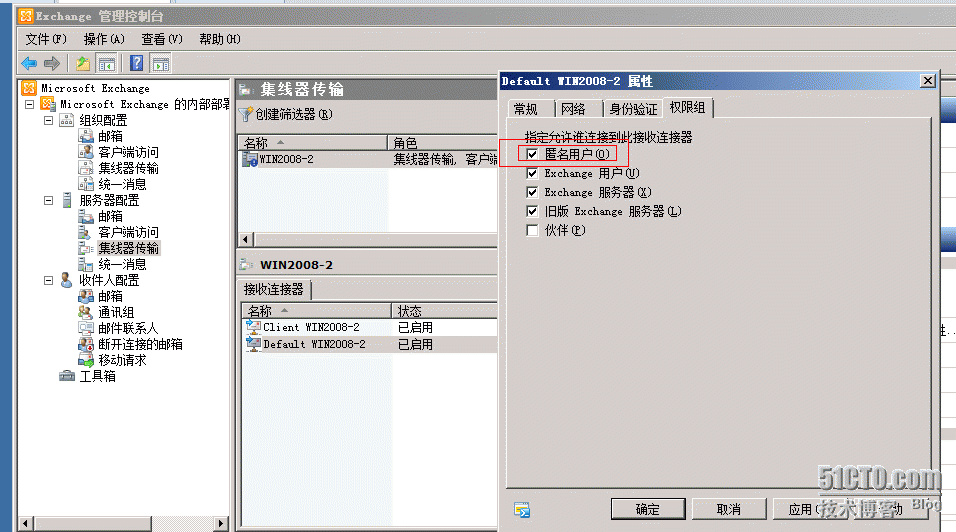956x532 pixels.
Task: Switch to the 权限组 tab
Action: tap(687, 107)
